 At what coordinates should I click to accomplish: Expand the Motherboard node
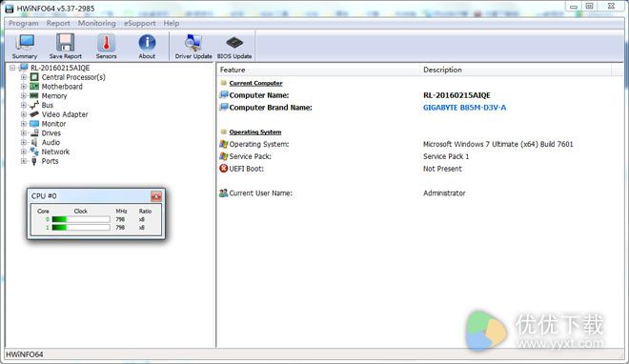pyautogui.click(x=24, y=87)
